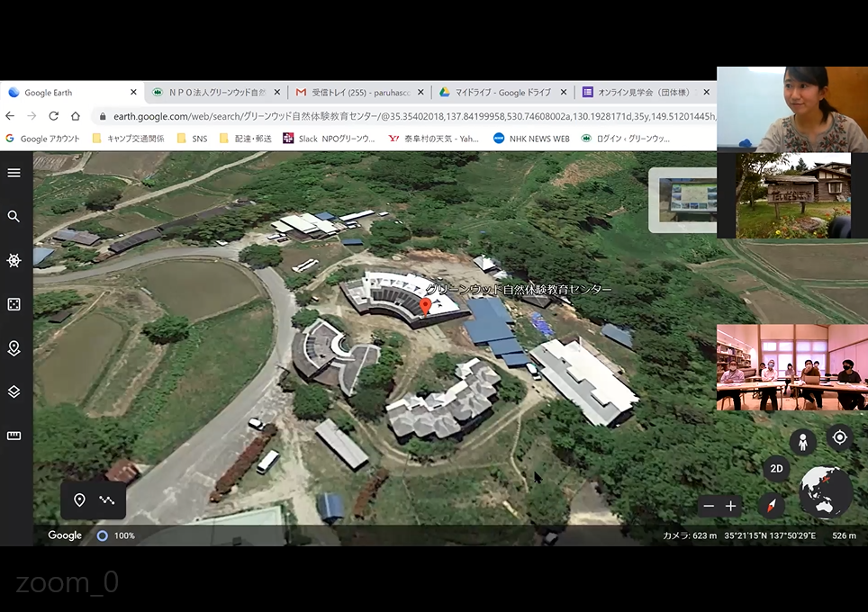Select the meeting room video tile
This screenshot has height=612, width=868.
pos(792,367)
